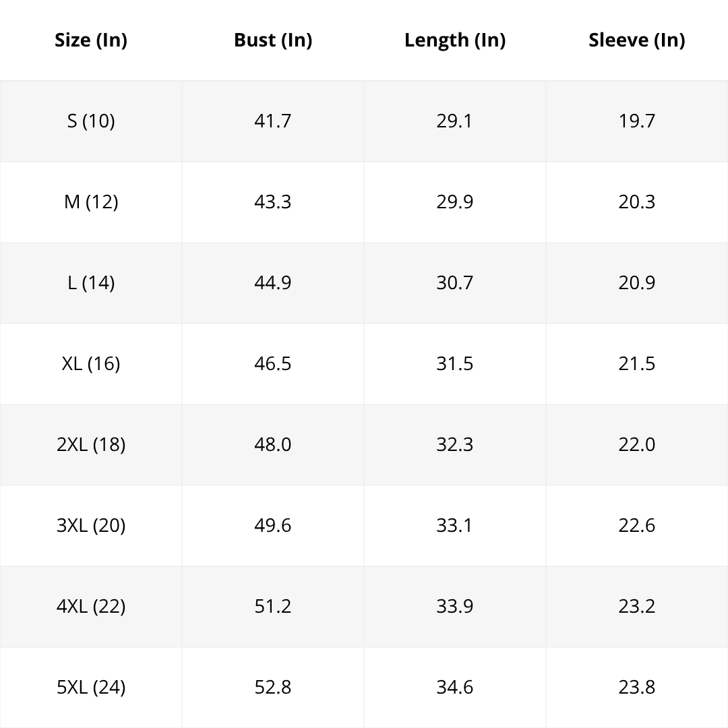Select the sleeve value 22.6
This screenshot has height=728, width=728.
637,526
